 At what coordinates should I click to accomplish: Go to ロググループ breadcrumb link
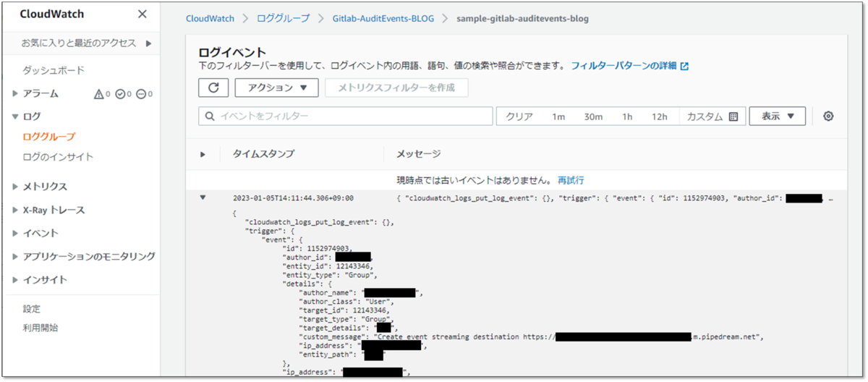283,18
